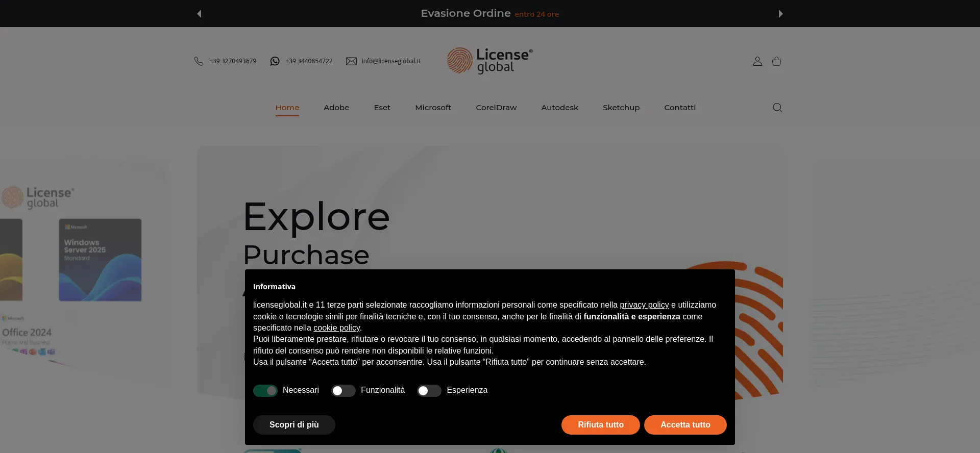This screenshot has width=980, height=453.
Task: Open the Adobe menu item
Action: point(336,108)
